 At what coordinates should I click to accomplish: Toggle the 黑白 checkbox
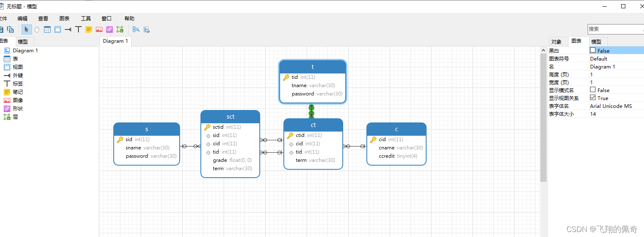tap(593, 50)
